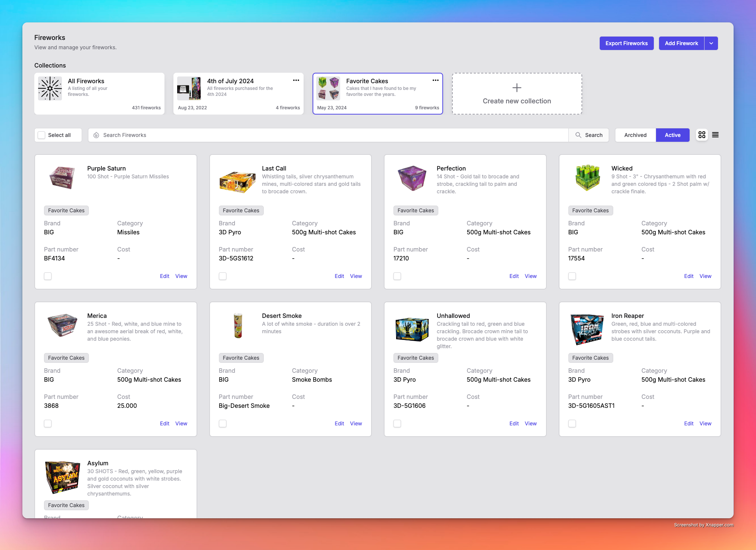View the Purple Saturn firework

[181, 276]
